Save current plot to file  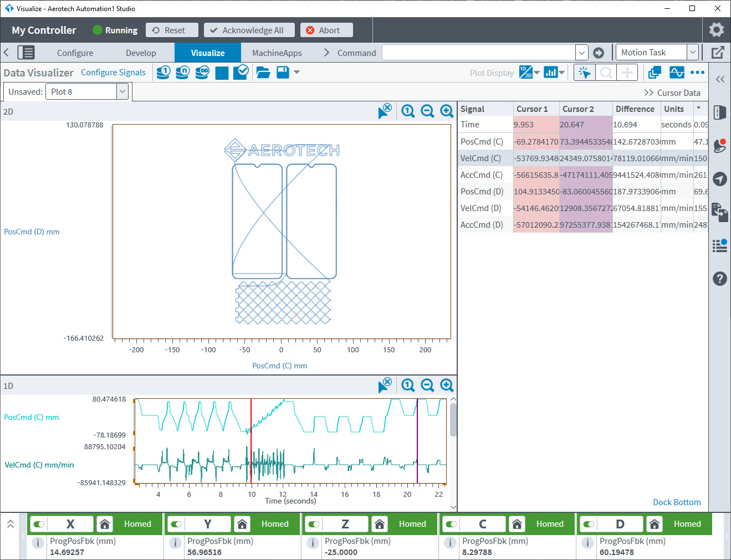[283, 73]
